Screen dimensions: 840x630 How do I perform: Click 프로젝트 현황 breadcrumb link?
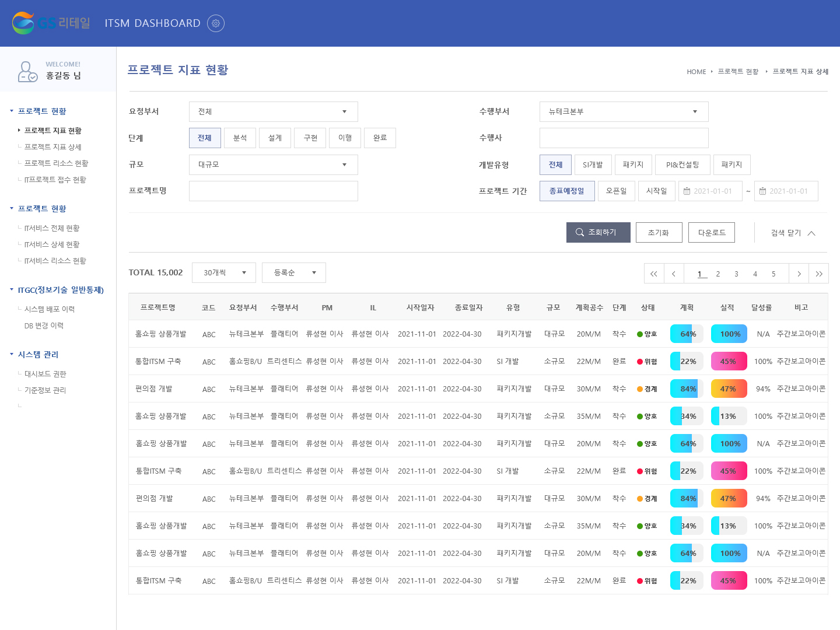click(x=738, y=72)
